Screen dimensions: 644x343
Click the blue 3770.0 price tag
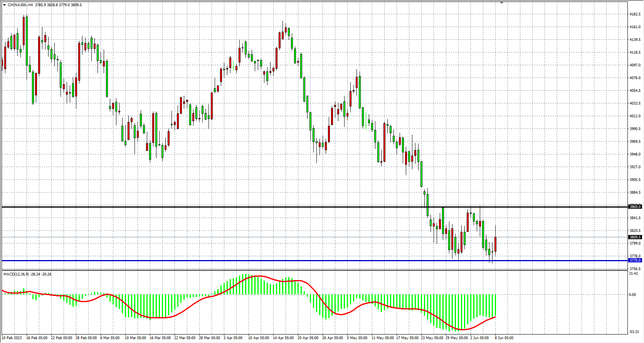(x=635, y=260)
